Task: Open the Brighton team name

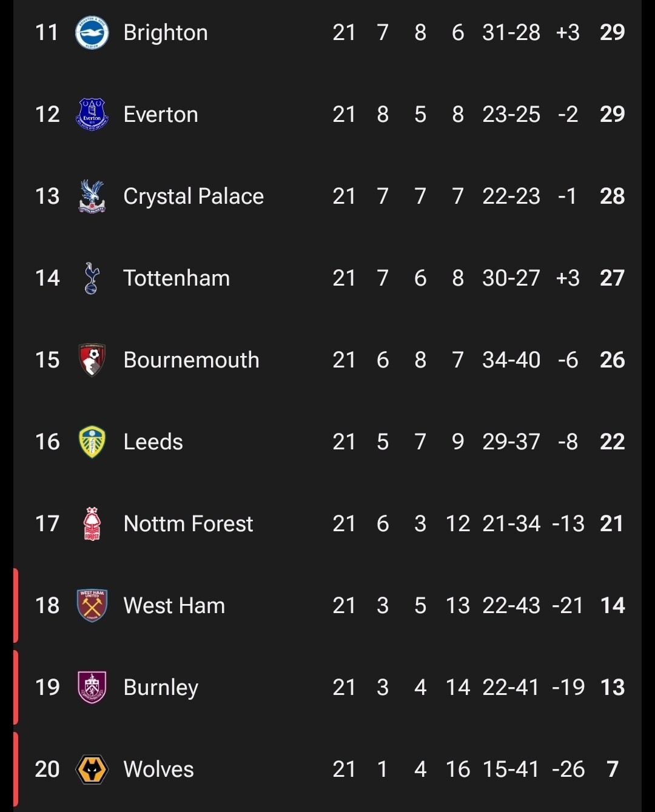Action: (x=166, y=33)
